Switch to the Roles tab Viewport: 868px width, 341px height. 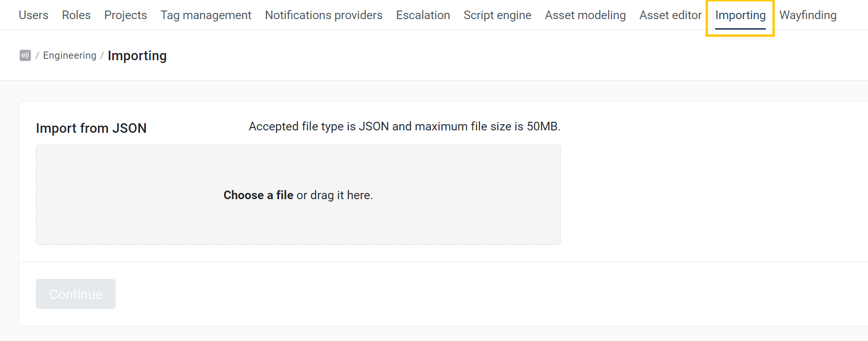point(76,15)
